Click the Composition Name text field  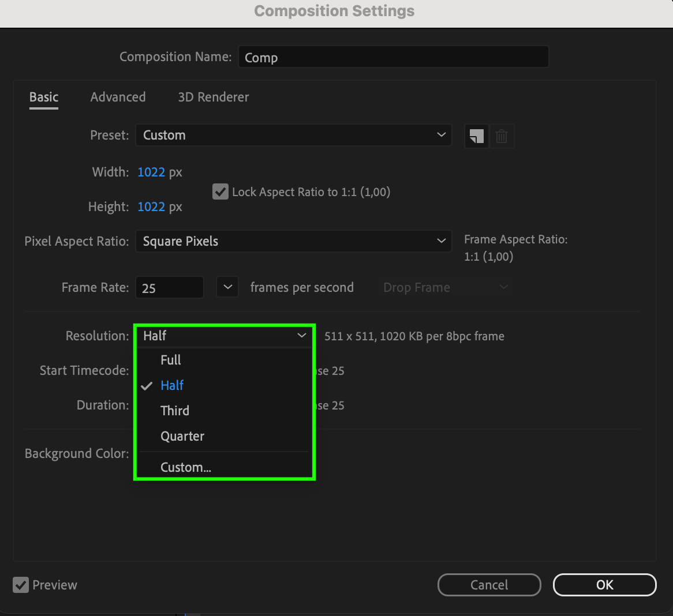click(393, 57)
